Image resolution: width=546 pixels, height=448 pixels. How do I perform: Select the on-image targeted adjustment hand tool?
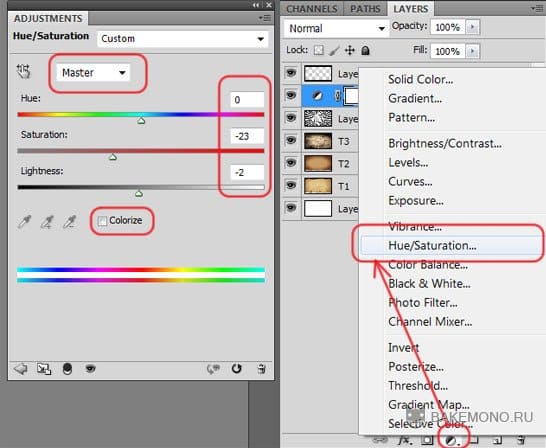[x=23, y=71]
